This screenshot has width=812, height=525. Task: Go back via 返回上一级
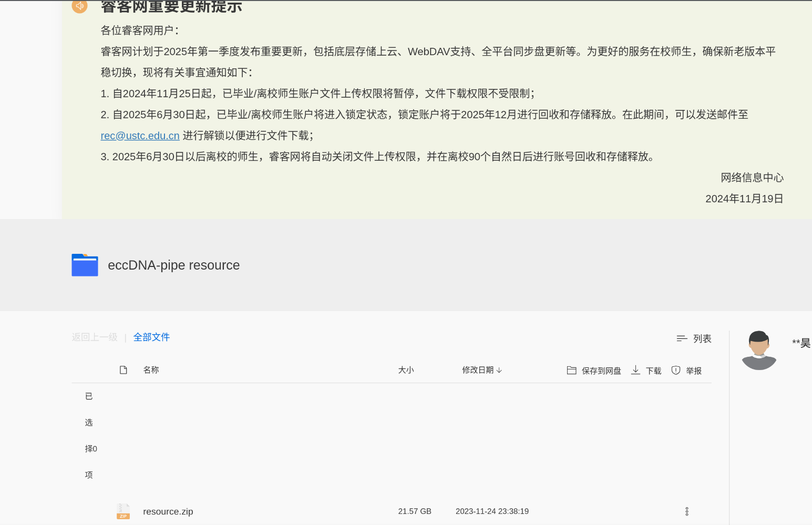pyautogui.click(x=95, y=337)
